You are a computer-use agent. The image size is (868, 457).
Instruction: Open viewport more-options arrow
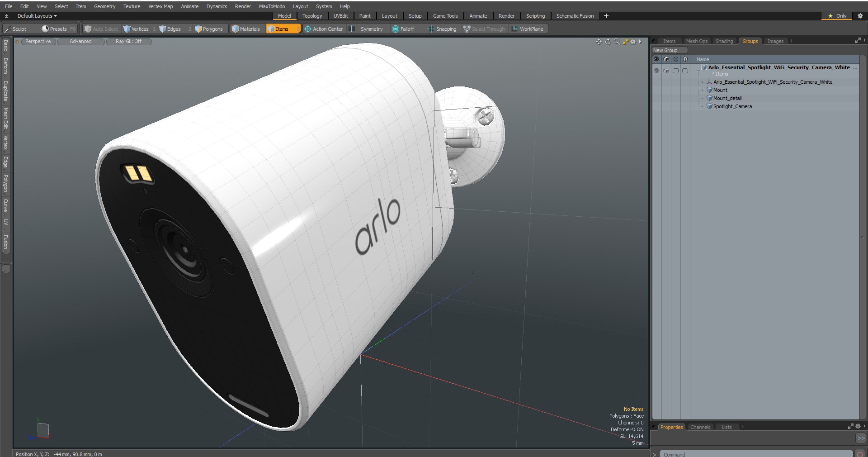[x=640, y=42]
